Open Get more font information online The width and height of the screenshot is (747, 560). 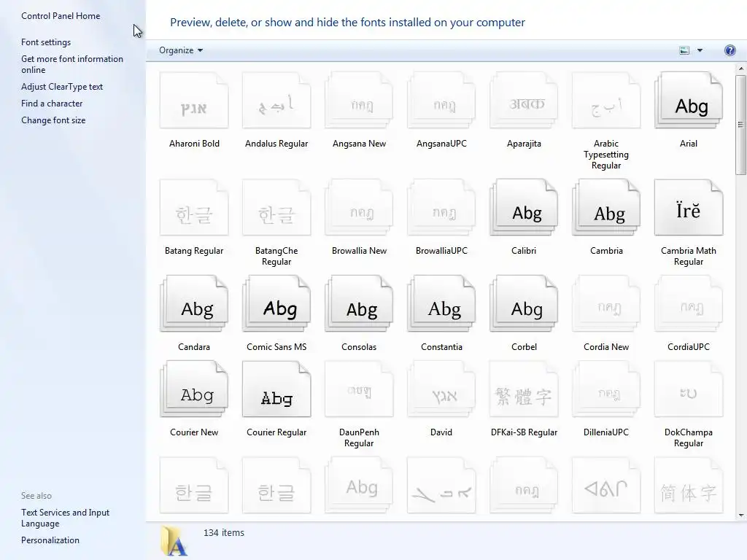click(72, 64)
